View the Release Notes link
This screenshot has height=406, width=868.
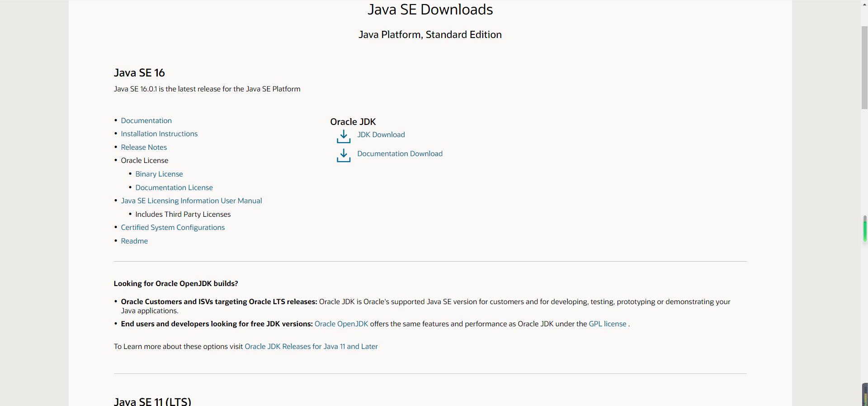pyautogui.click(x=144, y=147)
